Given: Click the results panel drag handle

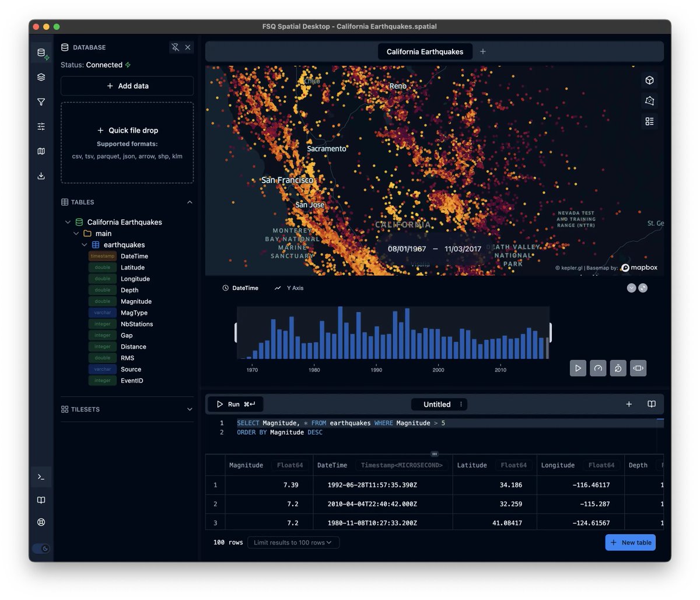Looking at the screenshot, I should (435, 454).
